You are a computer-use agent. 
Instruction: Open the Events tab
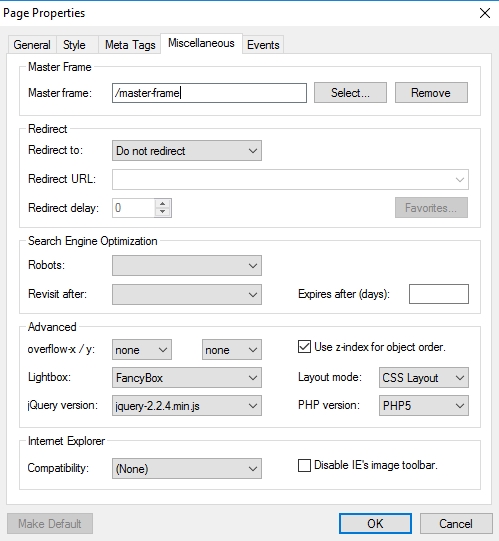(263, 45)
